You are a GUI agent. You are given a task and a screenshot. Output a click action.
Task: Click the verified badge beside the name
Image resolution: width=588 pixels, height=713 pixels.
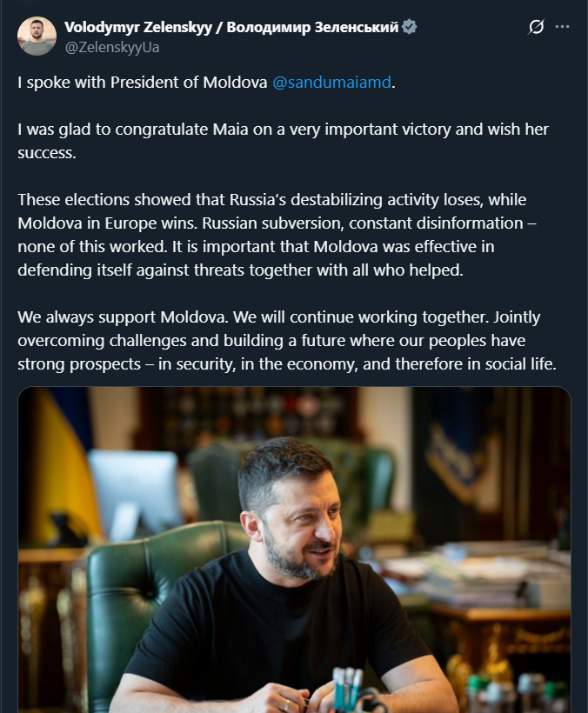409,27
